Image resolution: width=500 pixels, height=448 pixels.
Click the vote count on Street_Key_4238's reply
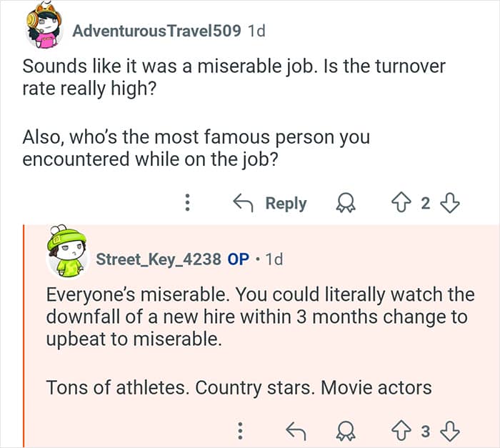[424, 430]
